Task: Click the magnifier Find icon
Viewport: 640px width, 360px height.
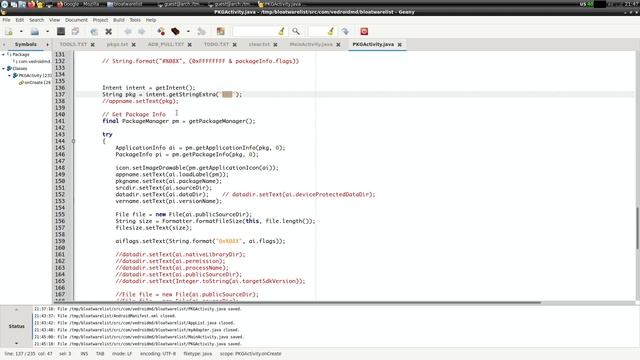Action: click(x=296, y=31)
